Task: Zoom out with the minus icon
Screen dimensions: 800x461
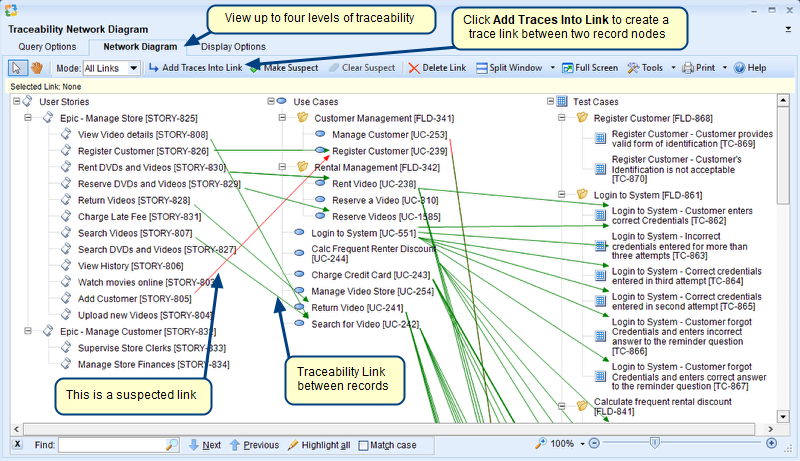Action: 593,443
